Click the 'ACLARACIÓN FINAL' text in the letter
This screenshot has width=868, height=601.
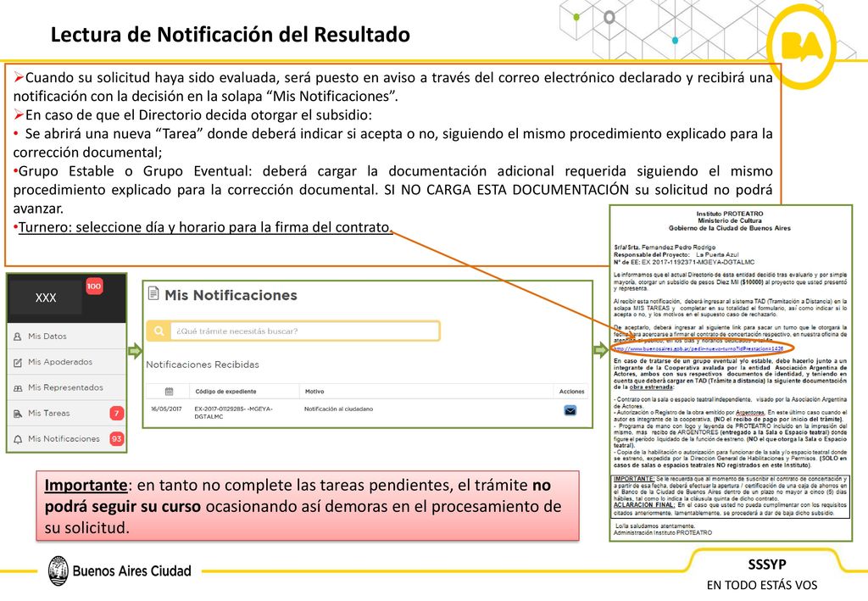pyautogui.click(x=644, y=504)
